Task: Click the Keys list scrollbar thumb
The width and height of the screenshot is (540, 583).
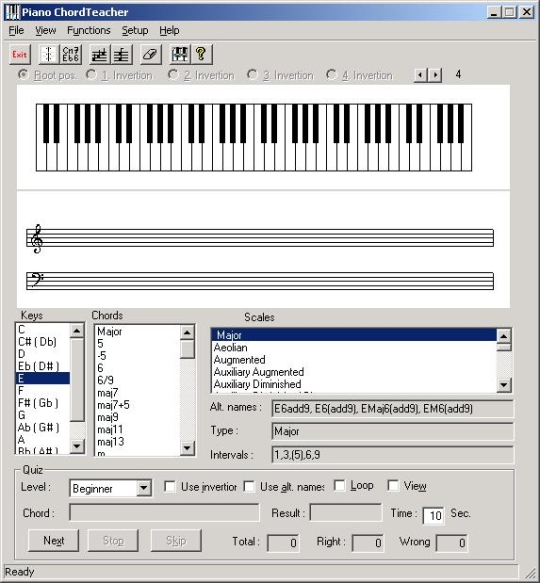Action: click(x=77, y=380)
